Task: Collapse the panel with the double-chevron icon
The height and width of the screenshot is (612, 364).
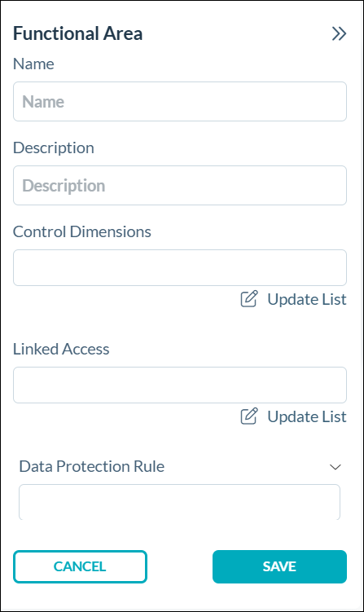Action: point(339,33)
